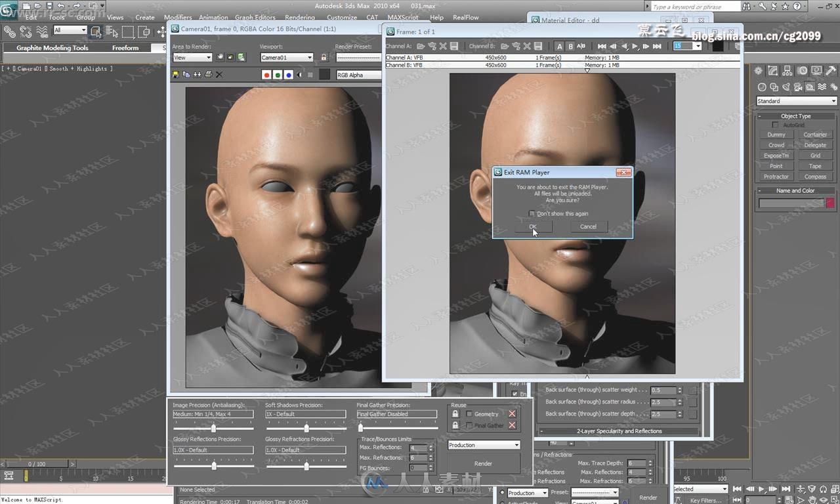Jump to first frame in RAM Player
Screen dimensions: 840x504
[x=602, y=46]
